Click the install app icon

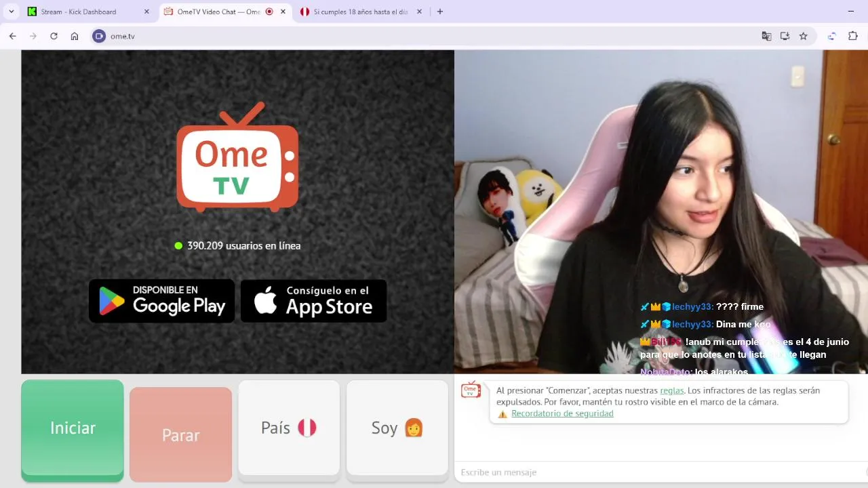coord(785,36)
